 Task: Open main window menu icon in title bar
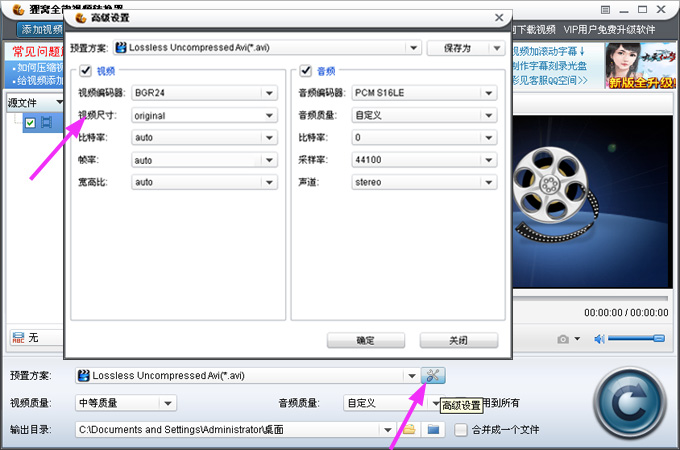click(605, 10)
